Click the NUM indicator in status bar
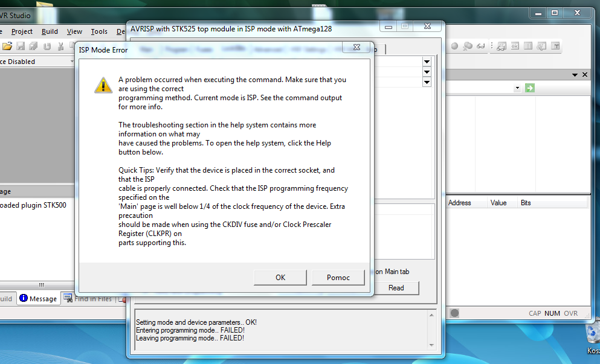The width and height of the screenshot is (600, 364). (552, 313)
